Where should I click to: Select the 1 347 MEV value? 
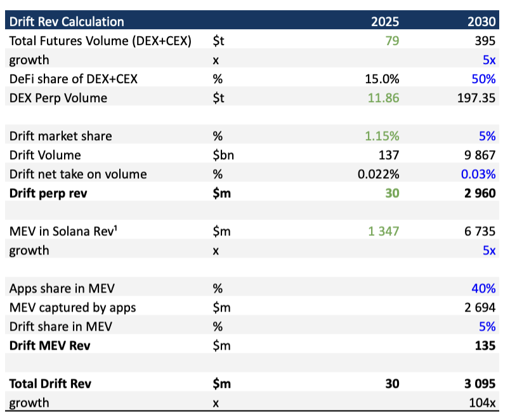pyautogui.click(x=383, y=232)
